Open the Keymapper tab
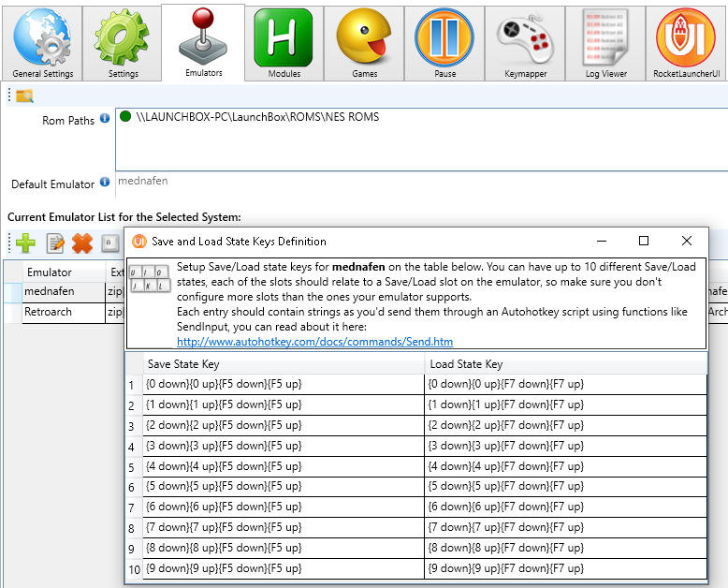Viewport: 728px width, 588px height. point(525,44)
